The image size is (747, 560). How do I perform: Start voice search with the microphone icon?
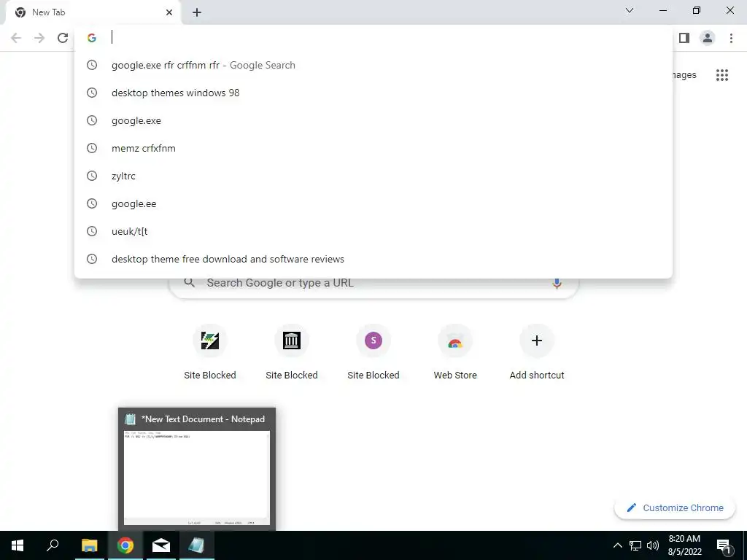point(557,283)
